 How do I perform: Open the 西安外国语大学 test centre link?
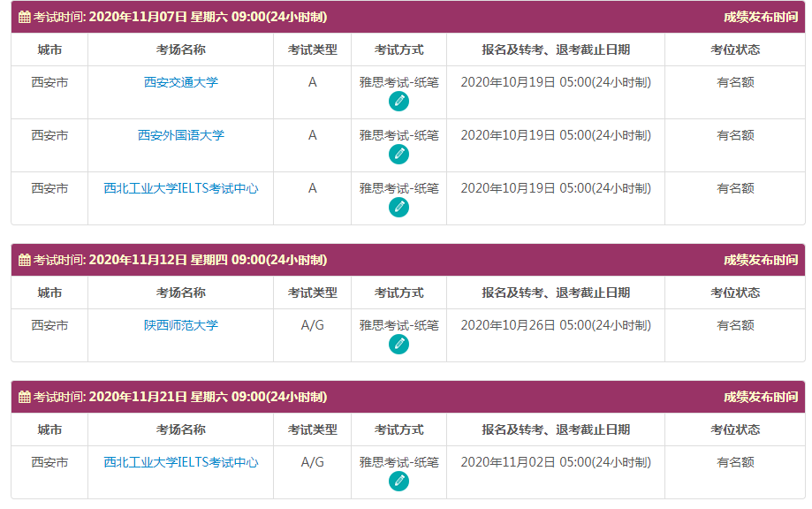coord(181,135)
